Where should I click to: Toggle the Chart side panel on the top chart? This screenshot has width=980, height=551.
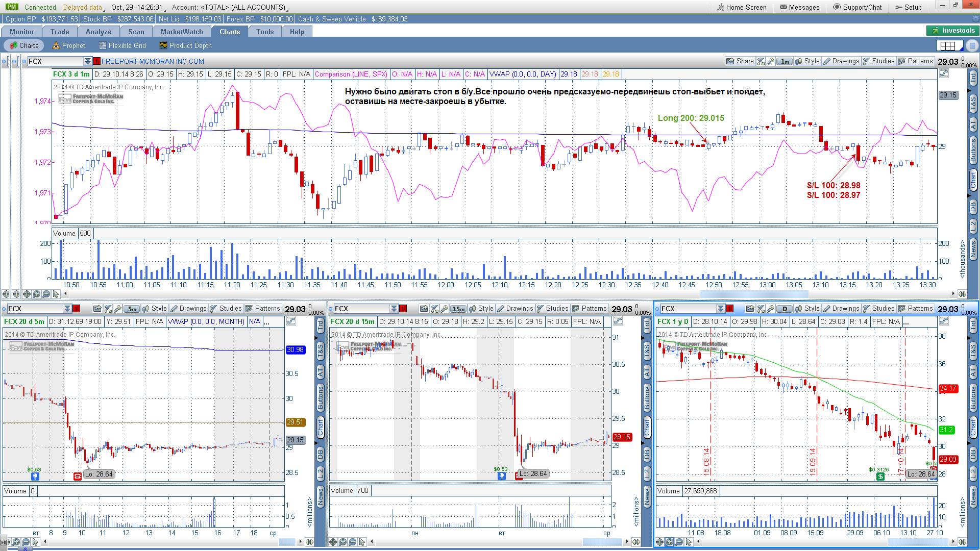[973, 181]
